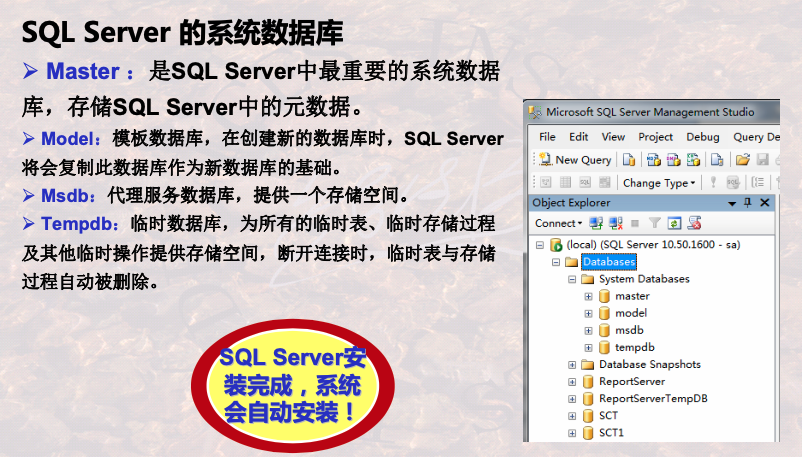This screenshot has width=802, height=457.
Task: Click the Analysis Services DMX Query icon
Action: point(673,160)
